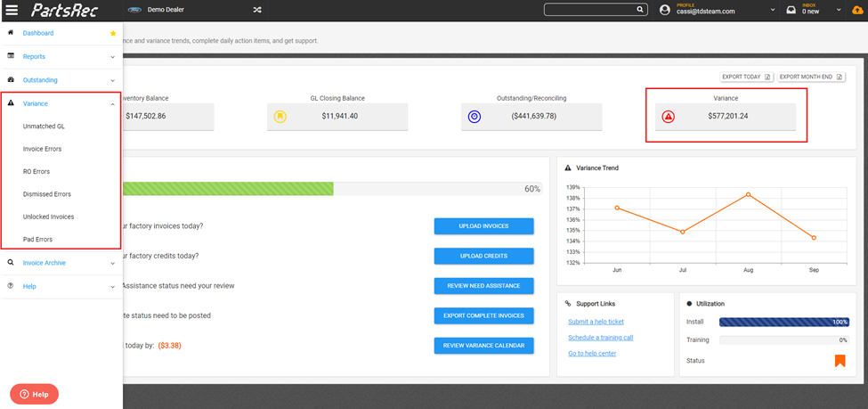Click the Variance warning triangle sidebar icon
Screen dimensions: 868x409
pyautogui.click(x=11, y=103)
